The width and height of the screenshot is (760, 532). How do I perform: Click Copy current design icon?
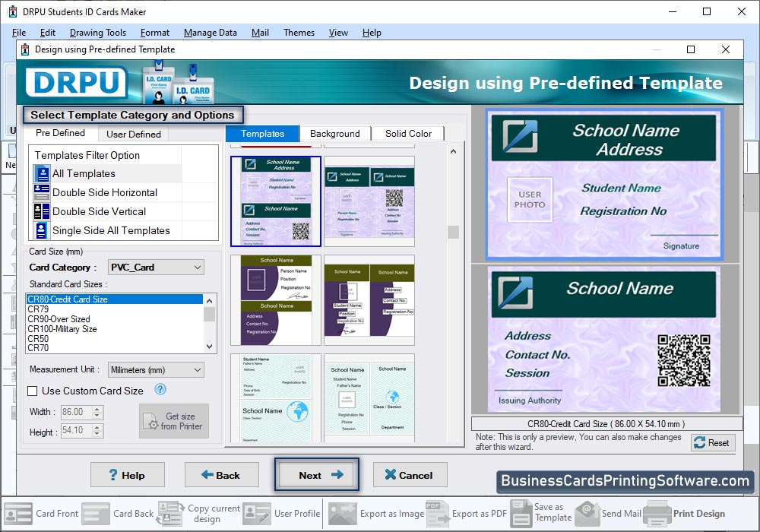pyautogui.click(x=170, y=514)
